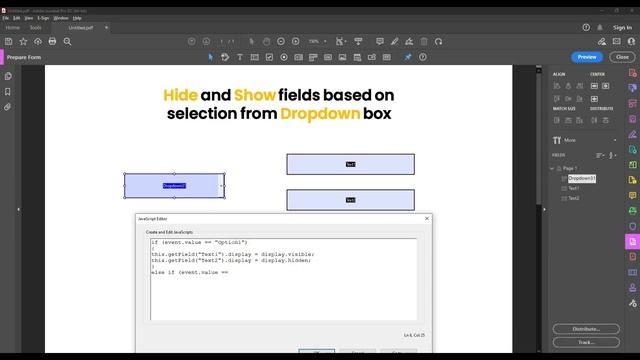Select the Add Date field tool

coord(357,57)
